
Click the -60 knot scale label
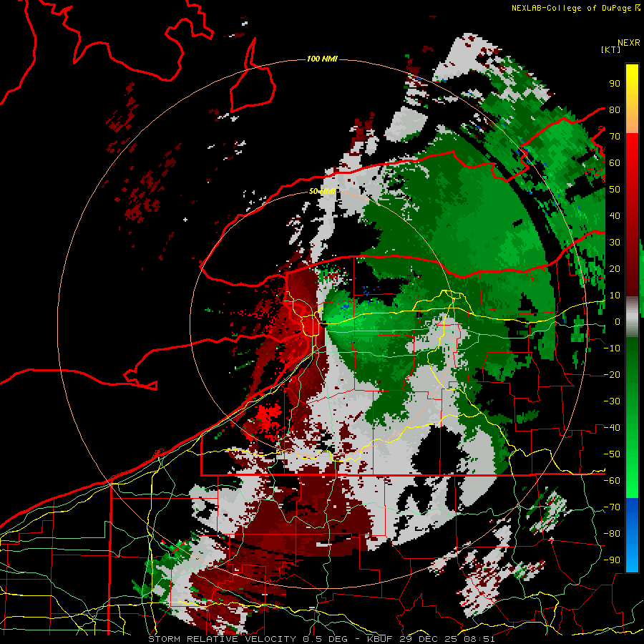point(612,481)
